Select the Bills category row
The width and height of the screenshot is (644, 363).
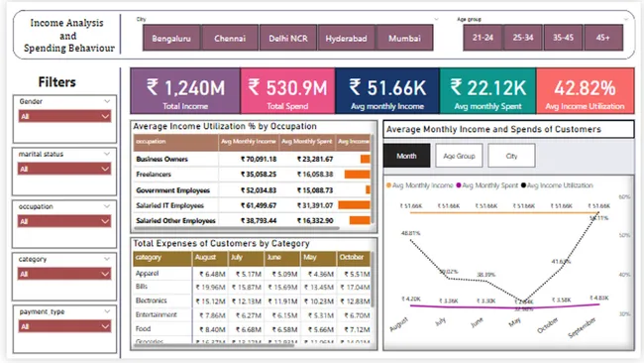(252, 287)
